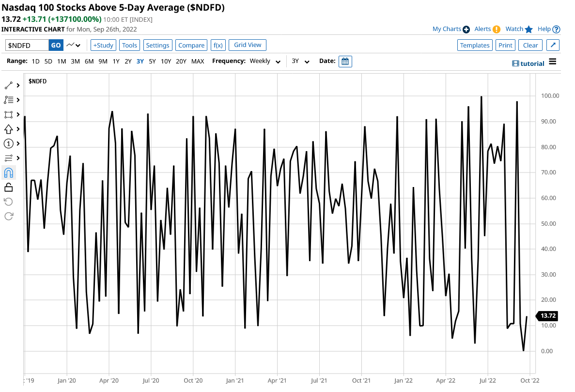Select the 1D range
Viewport: 575px width, 392px height.
(35, 61)
